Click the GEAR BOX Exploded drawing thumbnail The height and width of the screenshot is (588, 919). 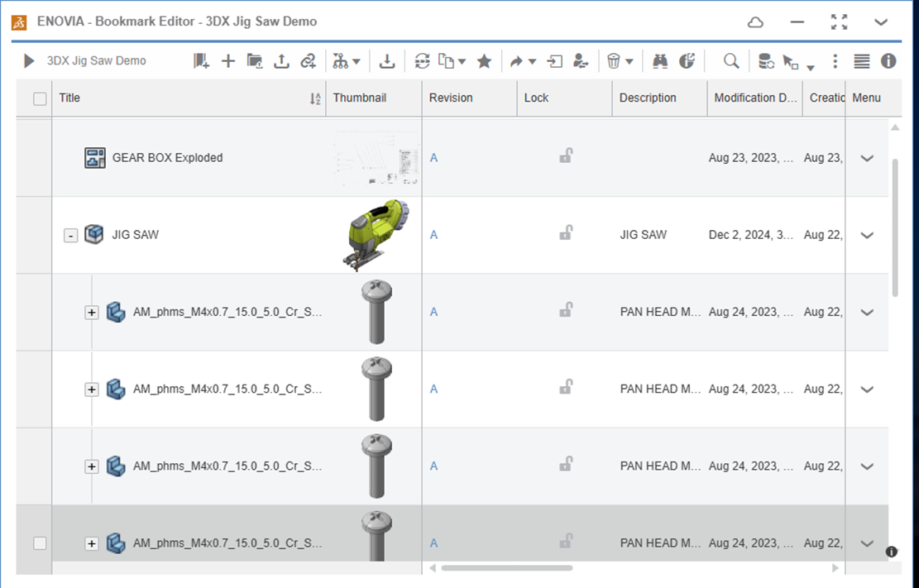click(x=376, y=158)
